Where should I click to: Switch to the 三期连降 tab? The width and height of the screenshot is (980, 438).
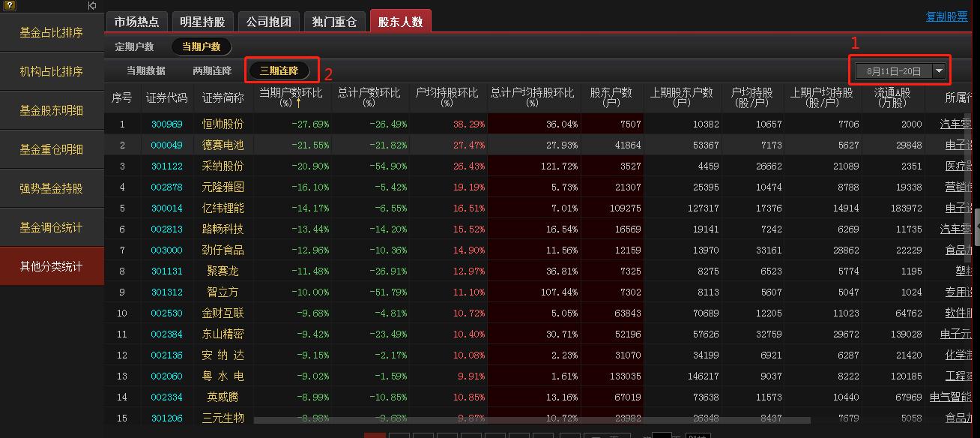[x=281, y=71]
